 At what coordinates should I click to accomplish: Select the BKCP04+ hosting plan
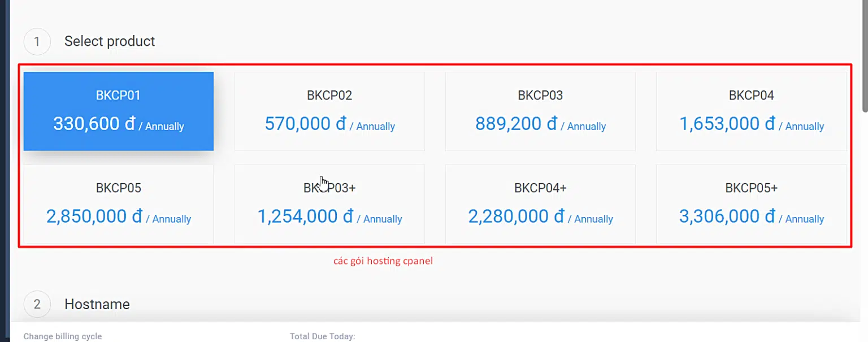point(540,204)
